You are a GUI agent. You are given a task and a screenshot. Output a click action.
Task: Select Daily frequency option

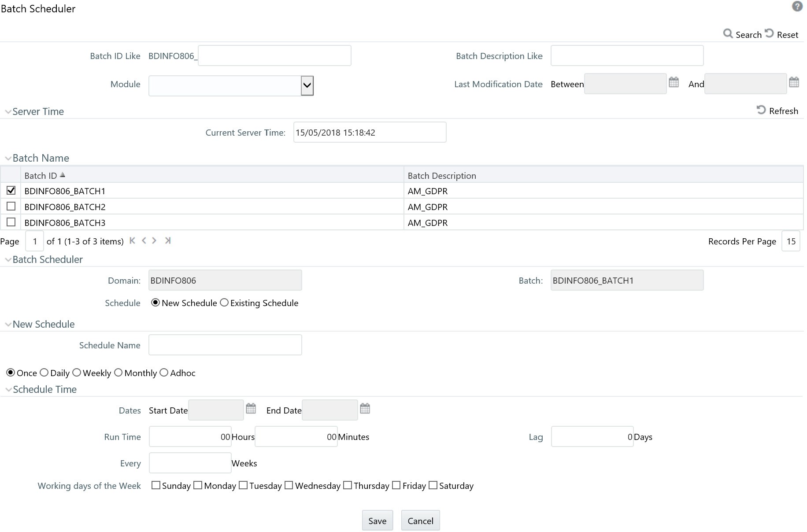click(44, 373)
